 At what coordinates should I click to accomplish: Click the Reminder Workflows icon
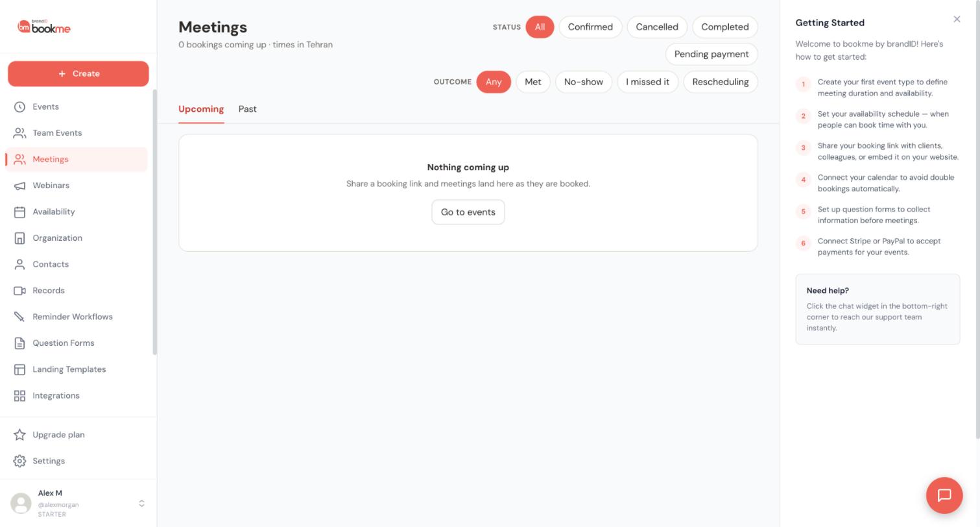tap(19, 317)
